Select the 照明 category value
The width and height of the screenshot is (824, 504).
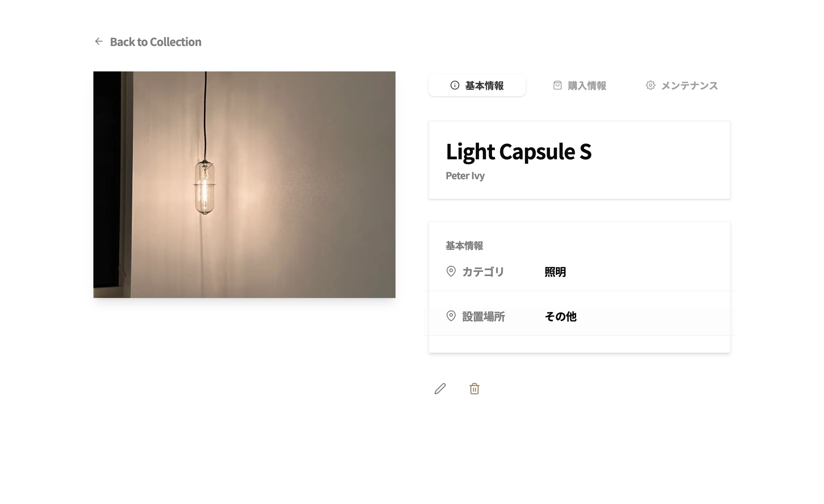click(555, 272)
